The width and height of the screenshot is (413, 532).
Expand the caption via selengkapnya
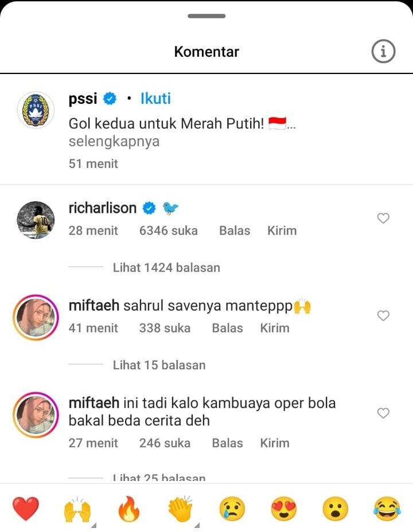click(114, 142)
